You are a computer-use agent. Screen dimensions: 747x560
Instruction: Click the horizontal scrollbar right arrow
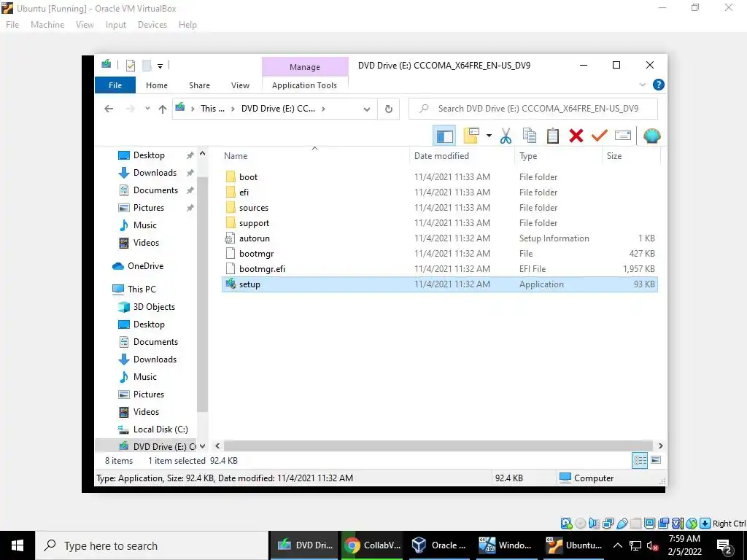[x=660, y=446]
